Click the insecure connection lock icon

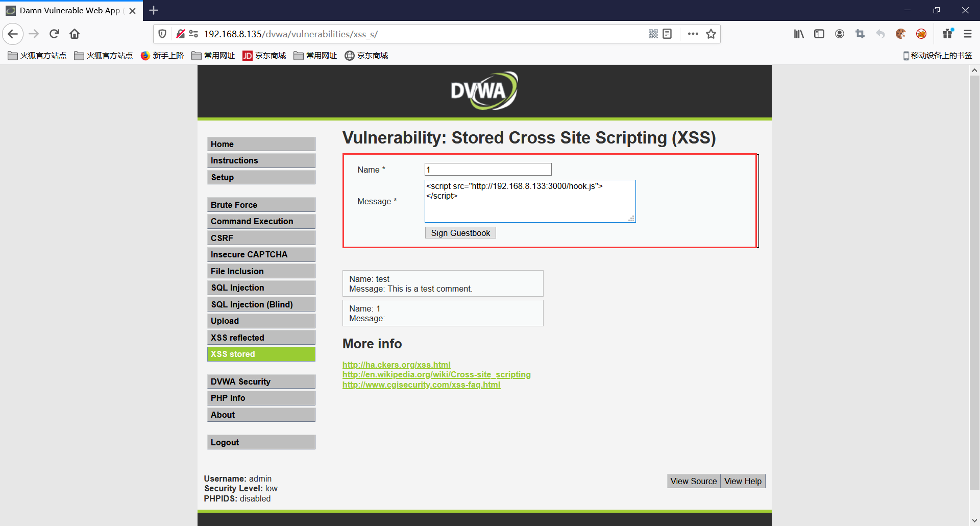tap(180, 34)
